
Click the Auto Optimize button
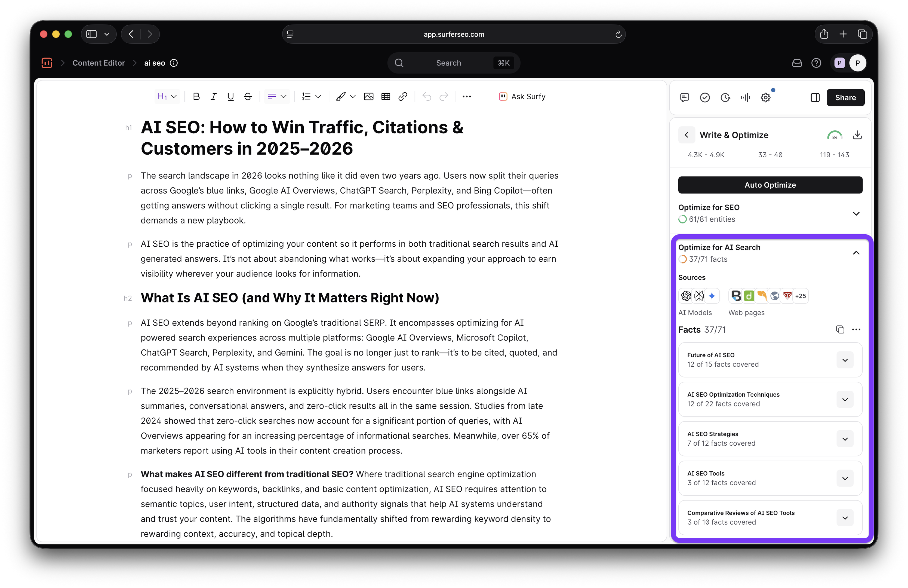tap(770, 185)
